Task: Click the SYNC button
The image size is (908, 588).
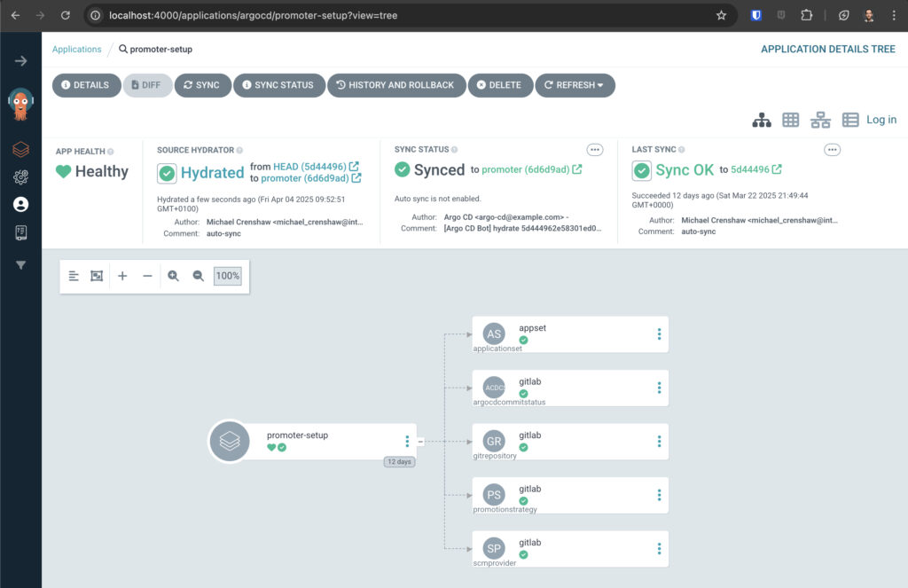Action: coord(203,85)
